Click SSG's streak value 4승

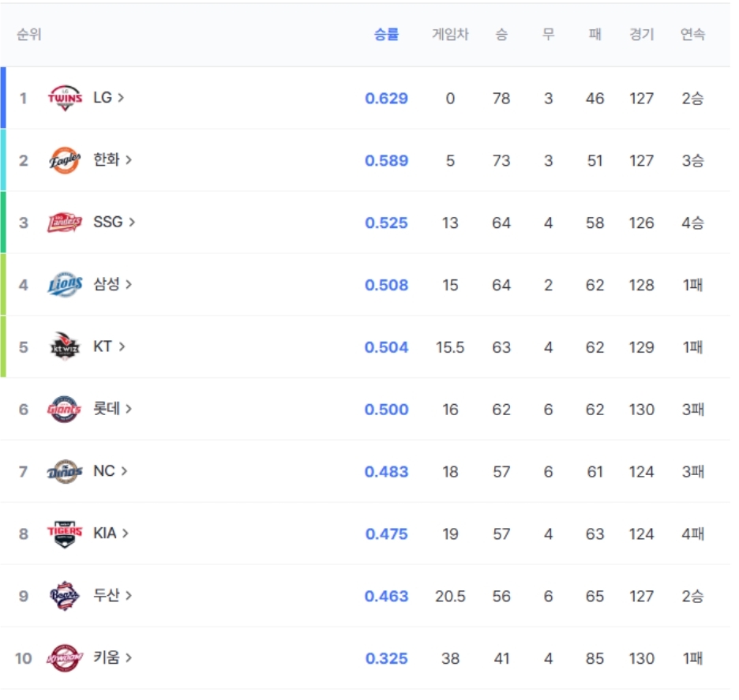[x=692, y=223]
